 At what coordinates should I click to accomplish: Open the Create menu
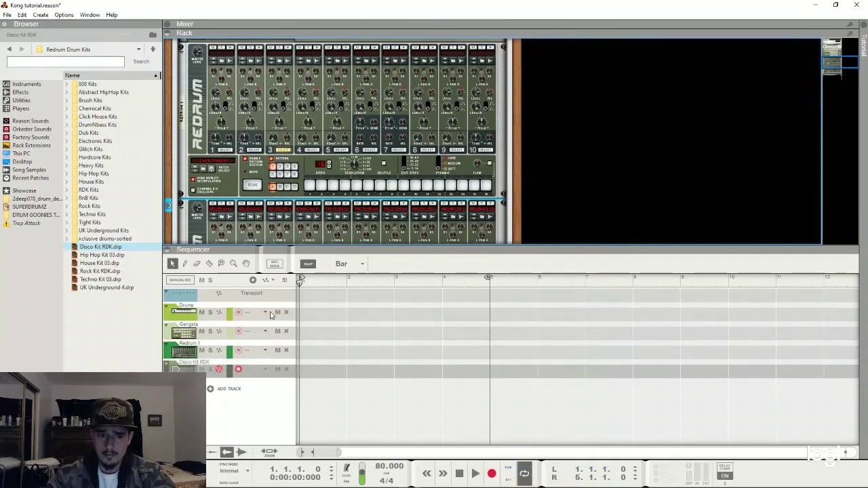click(41, 15)
